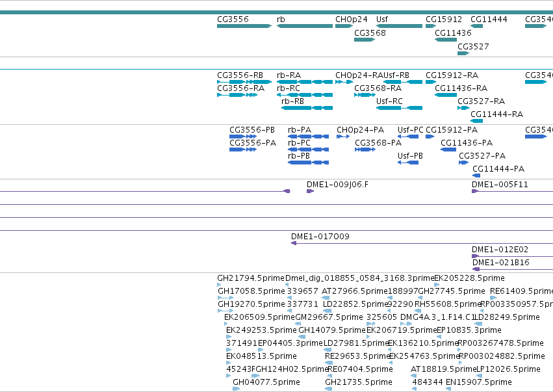
Task: Select the EK205228.5prime EST label
Action: pyautogui.click(x=469, y=278)
